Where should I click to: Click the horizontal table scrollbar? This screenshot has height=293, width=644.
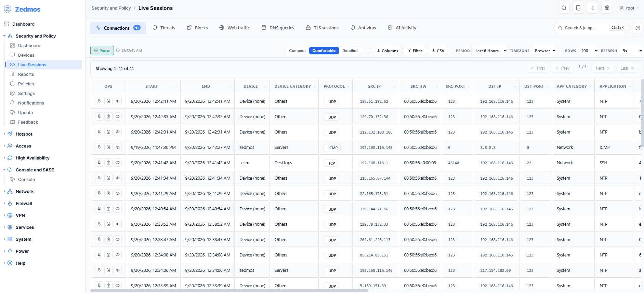pyautogui.click(x=229, y=291)
